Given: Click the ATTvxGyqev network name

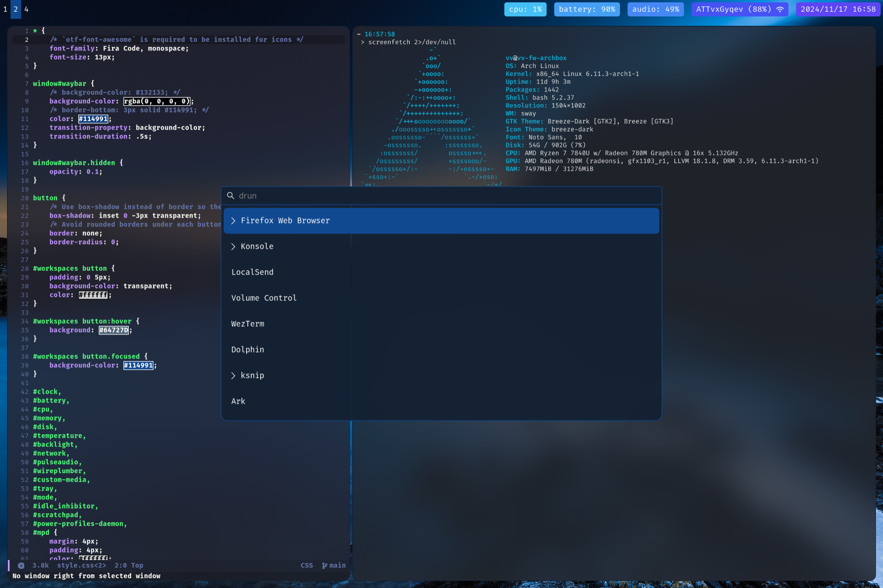Looking at the screenshot, I should (x=719, y=9).
